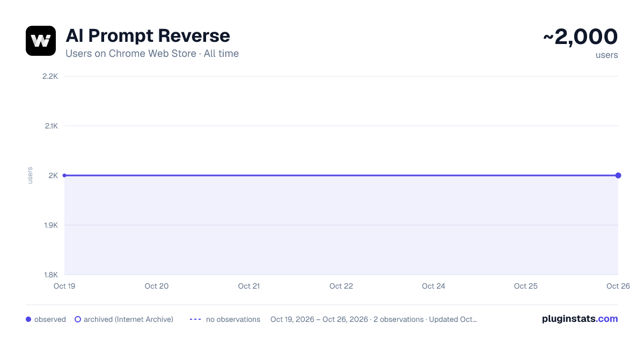Click the archived (Internet Archive) legend circle
The image size is (644, 338).
pos(78,319)
